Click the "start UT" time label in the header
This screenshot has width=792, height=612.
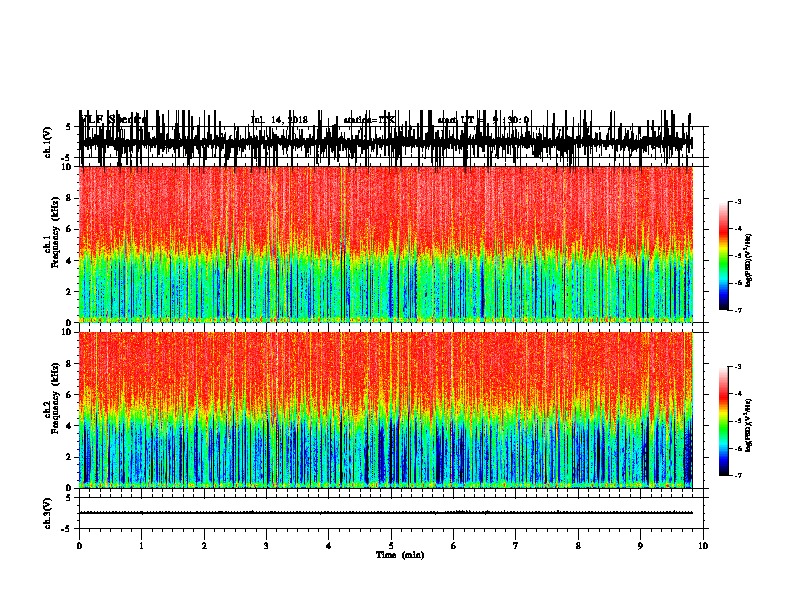point(456,120)
